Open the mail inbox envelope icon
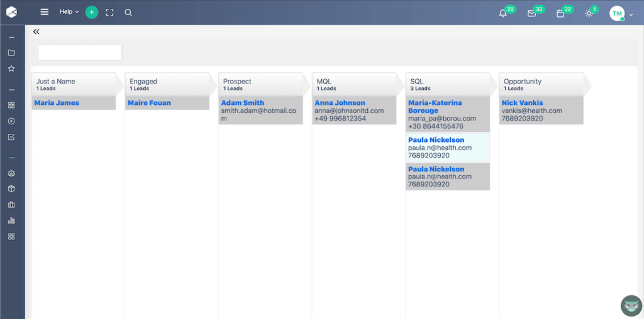The image size is (644, 319). pyautogui.click(x=531, y=13)
